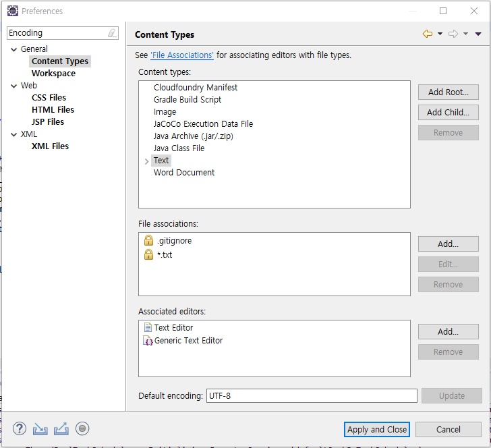This screenshot has width=491, height=448.
Task: Click the Cancel button
Action: pyautogui.click(x=449, y=430)
